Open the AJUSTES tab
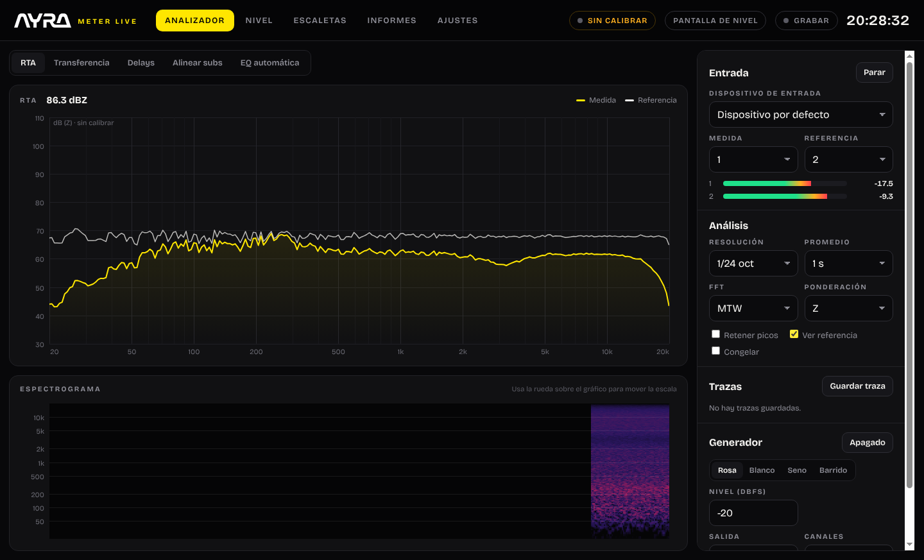This screenshot has width=924, height=560. (458, 21)
